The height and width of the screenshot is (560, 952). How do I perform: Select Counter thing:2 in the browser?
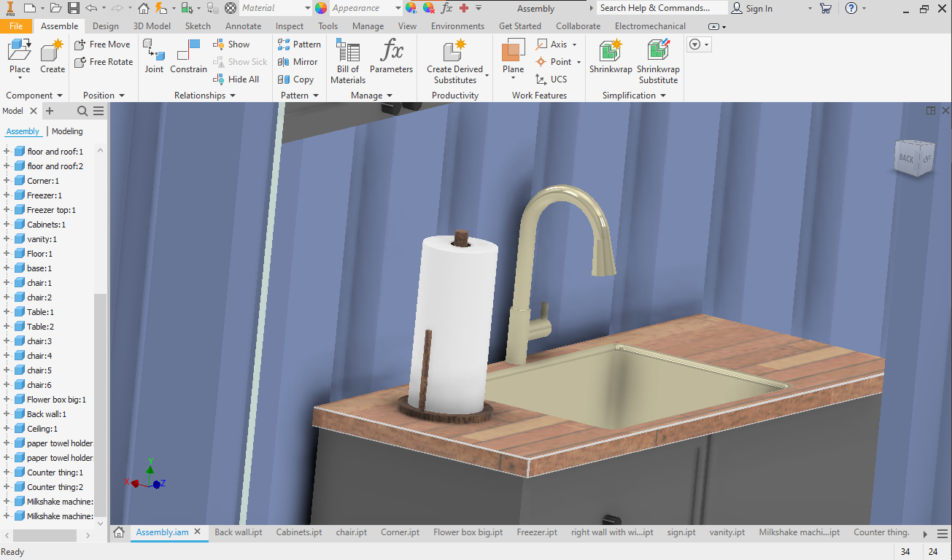click(x=55, y=487)
